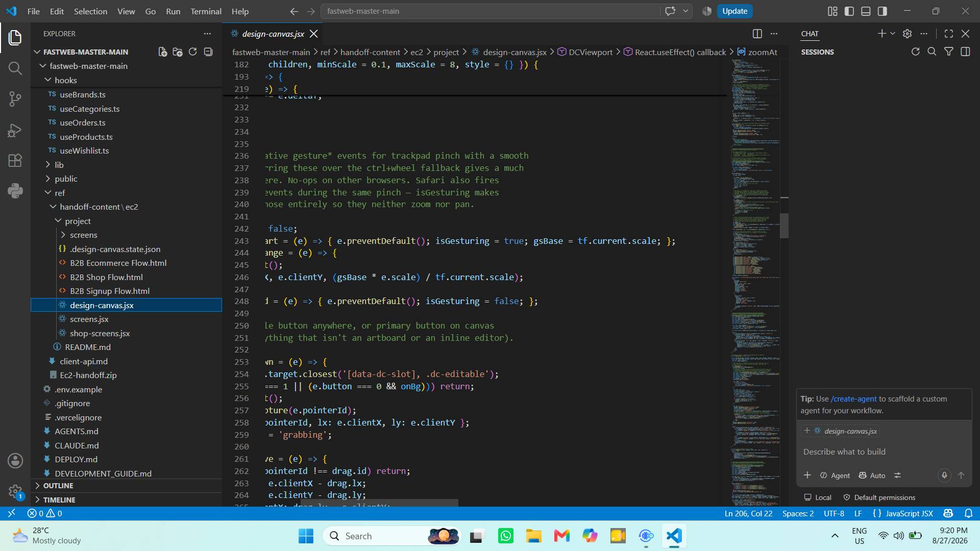
Task: Open the Source Control view
Action: pyautogui.click(x=15, y=99)
